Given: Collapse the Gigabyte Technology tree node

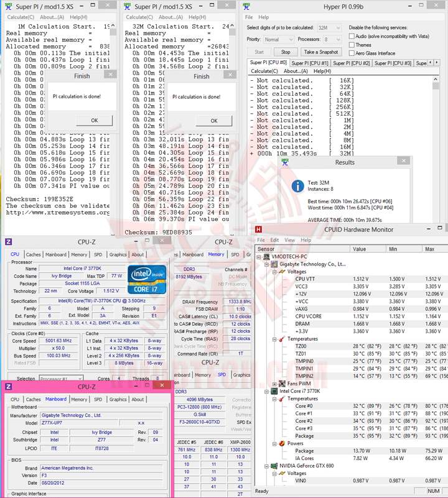Looking at the screenshot, I should (266, 265).
